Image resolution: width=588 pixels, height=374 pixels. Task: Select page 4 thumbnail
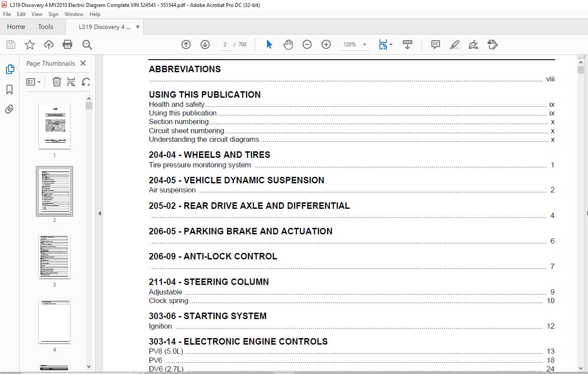(x=55, y=321)
